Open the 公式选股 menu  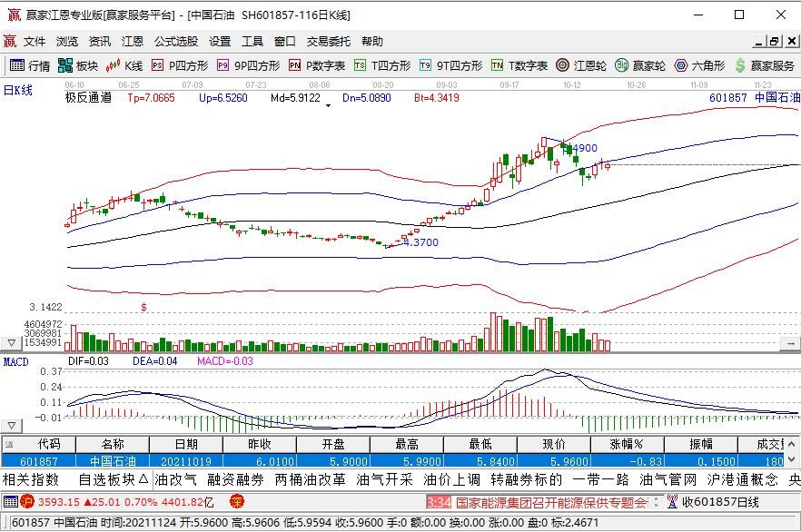pos(176,42)
